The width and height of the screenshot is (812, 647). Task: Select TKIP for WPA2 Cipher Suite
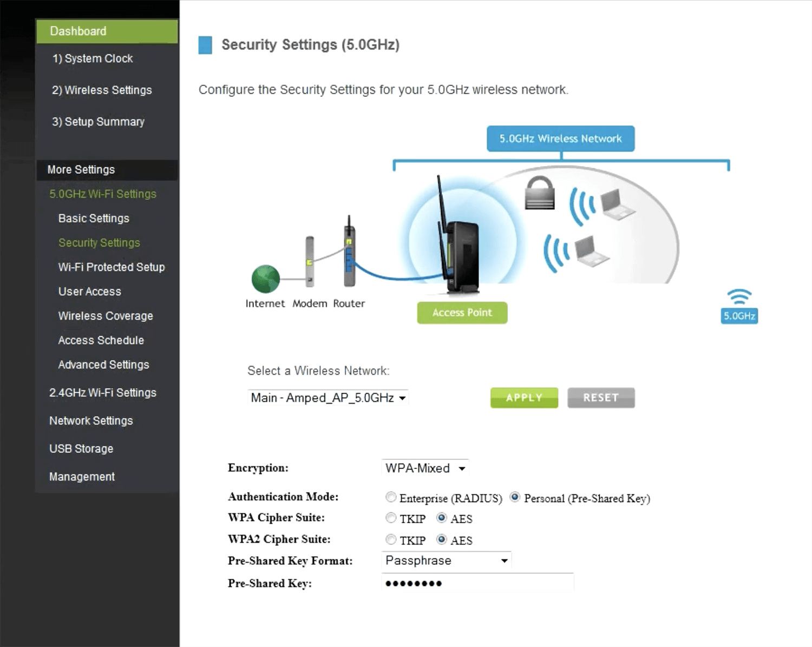[x=391, y=539]
